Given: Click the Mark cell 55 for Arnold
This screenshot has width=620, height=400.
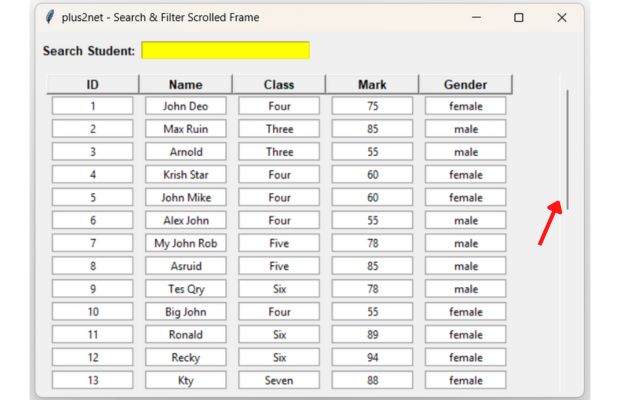Looking at the screenshot, I should pyautogui.click(x=372, y=152).
